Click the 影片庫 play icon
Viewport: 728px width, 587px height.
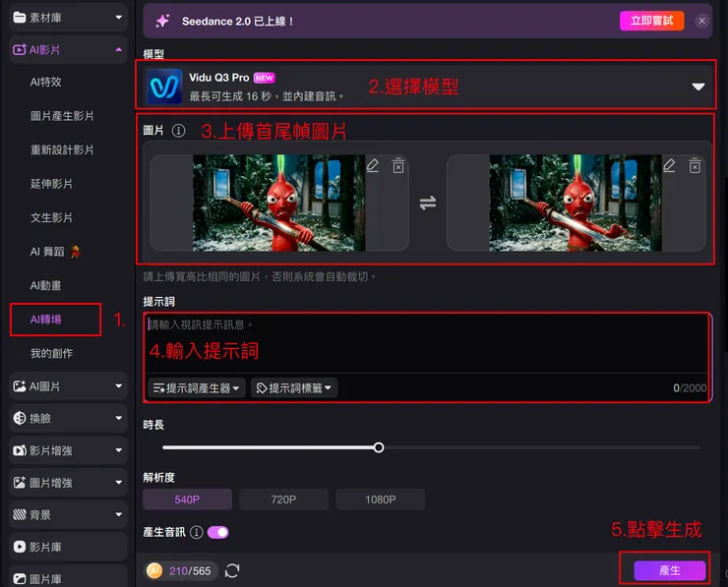tap(20, 547)
